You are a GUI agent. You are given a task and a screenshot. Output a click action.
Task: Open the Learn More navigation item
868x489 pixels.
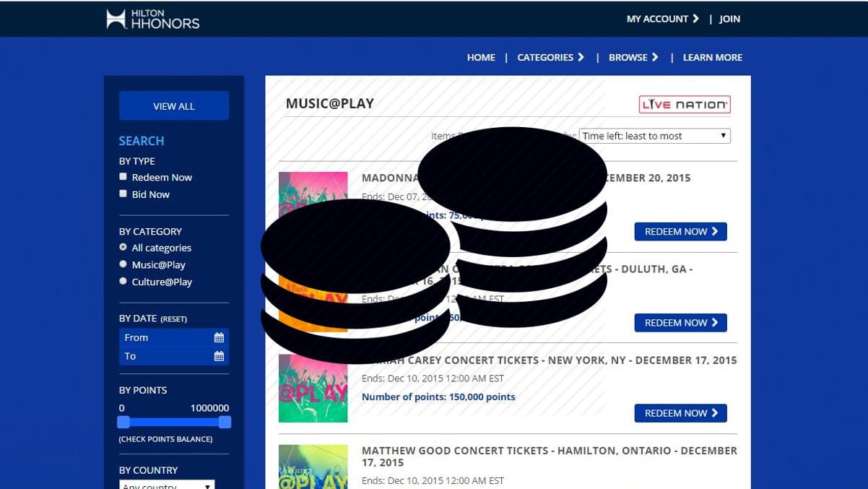(x=713, y=57)
